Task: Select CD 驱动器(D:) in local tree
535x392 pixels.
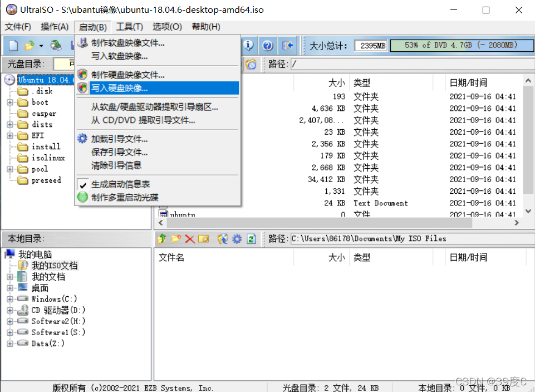Action: click(x=58, y=310)
